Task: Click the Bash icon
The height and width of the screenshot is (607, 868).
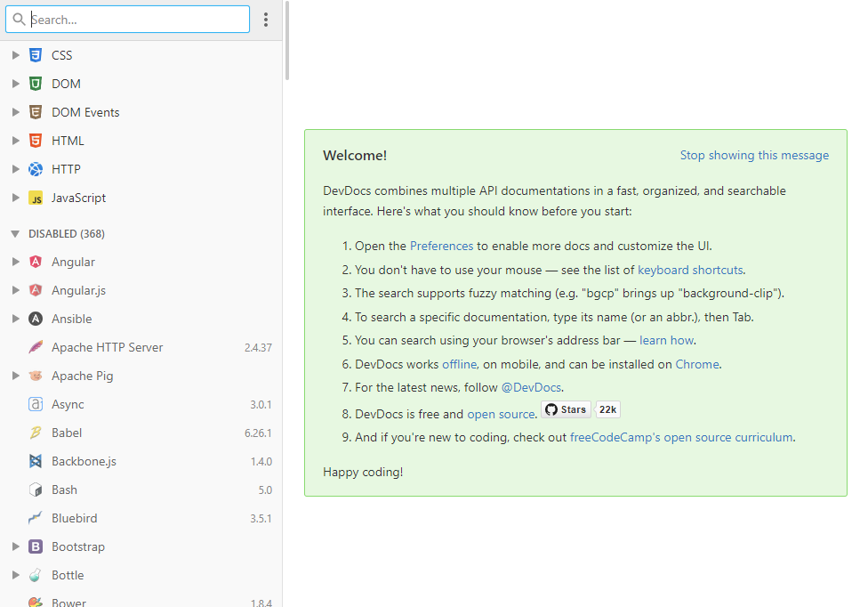Action: [36, 490]
